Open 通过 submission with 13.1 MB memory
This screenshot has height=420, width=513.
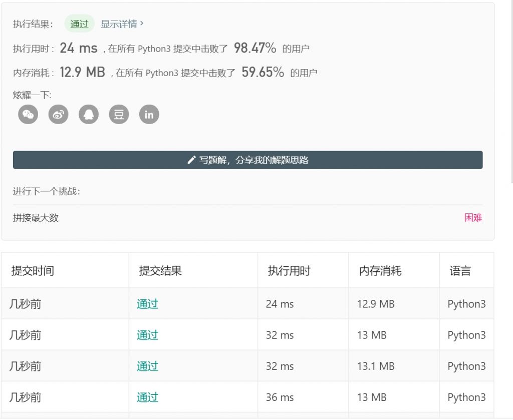click(x=147, y=366)
